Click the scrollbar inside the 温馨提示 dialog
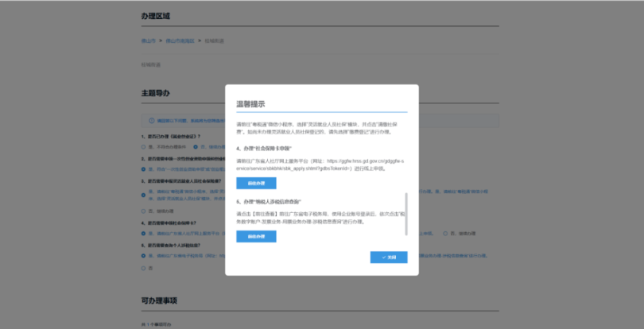 [x=406, y=214]
